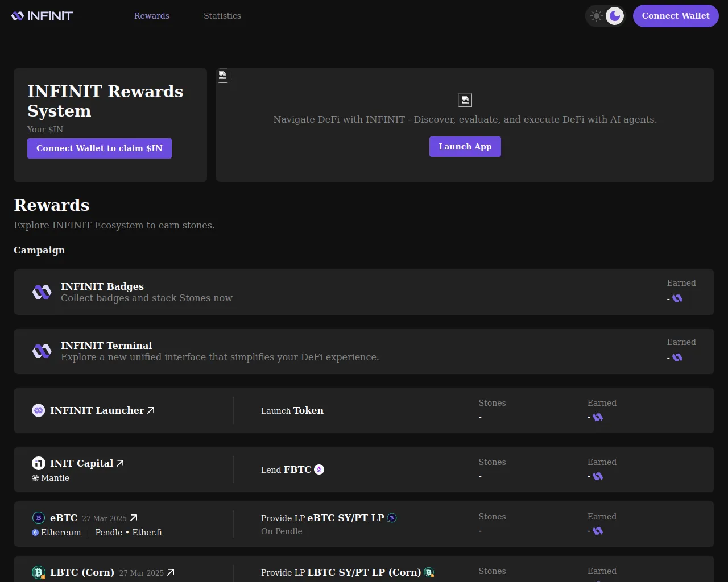
Task: Click the stone icon in the INIT Capital row
Action: coord(598,476)
